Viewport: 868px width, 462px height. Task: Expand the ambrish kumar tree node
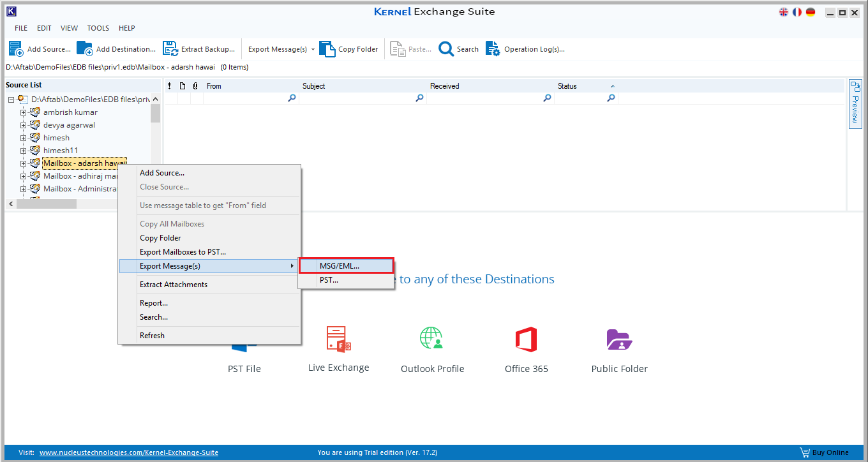point(24,112)
